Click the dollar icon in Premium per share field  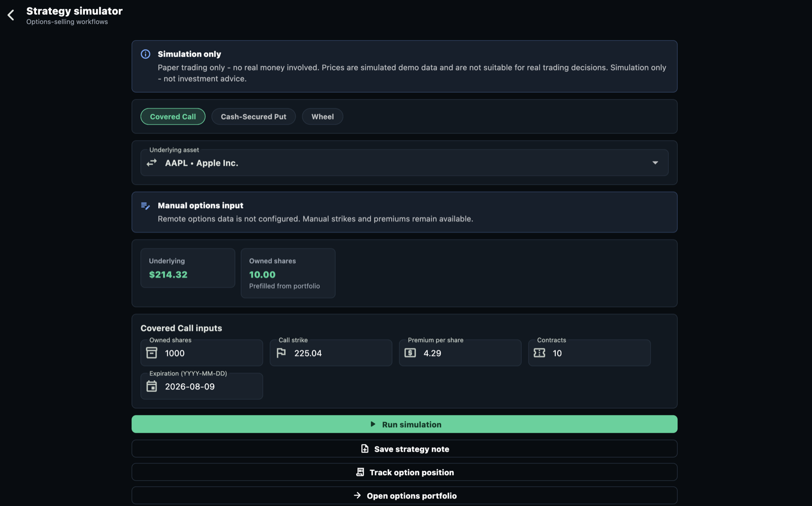tap(410, 353)
